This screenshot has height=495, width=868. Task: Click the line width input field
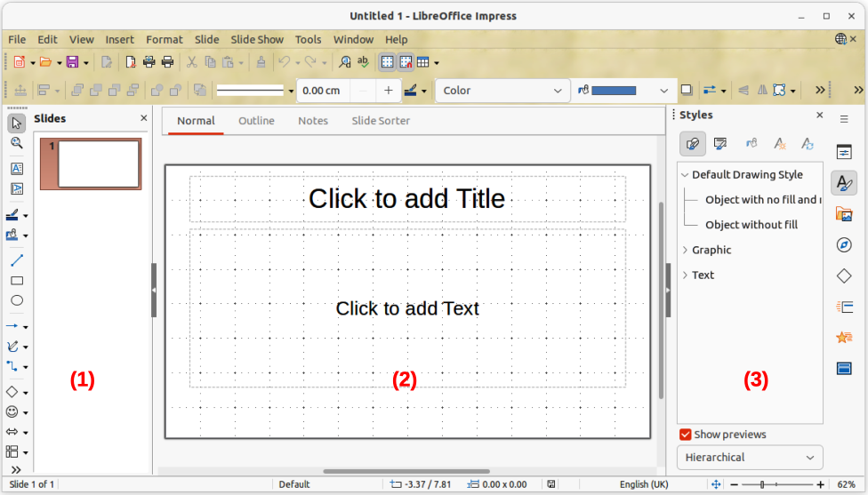325,91
